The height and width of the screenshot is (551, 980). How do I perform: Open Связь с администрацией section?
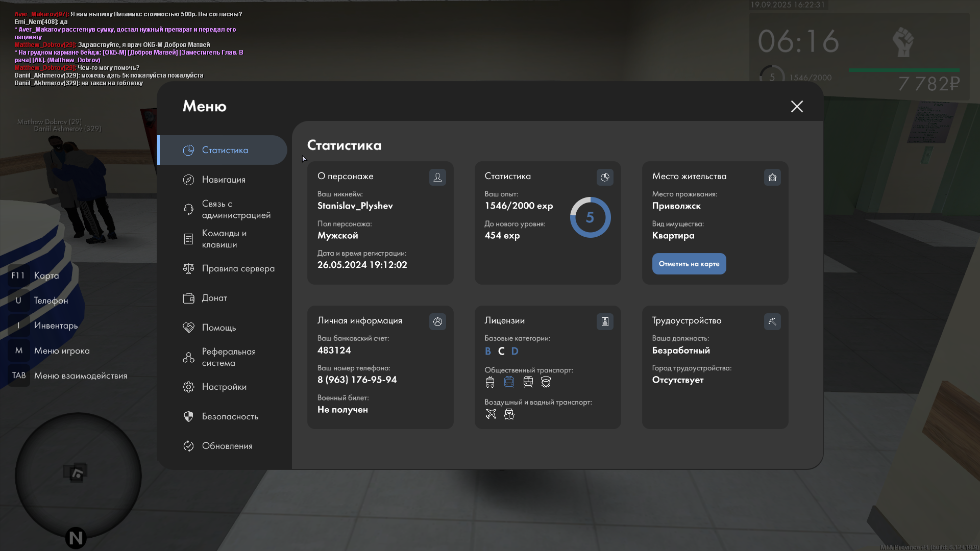click(236, 209)
